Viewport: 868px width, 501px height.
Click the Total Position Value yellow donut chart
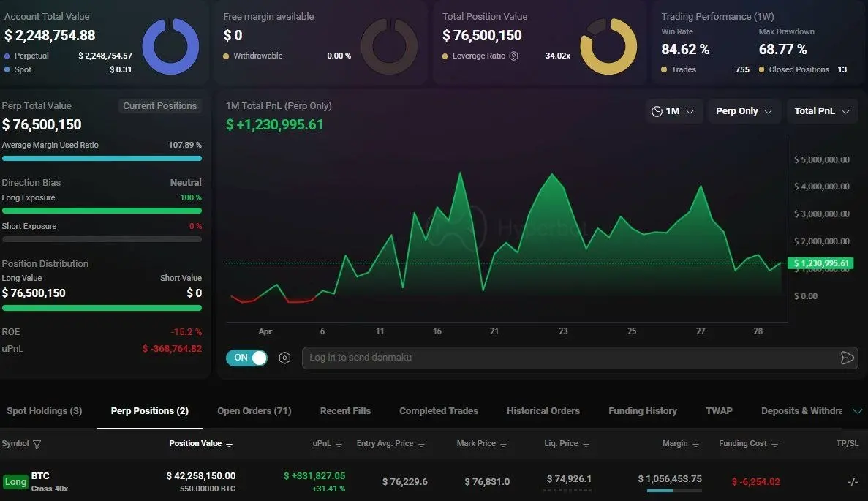coord(608,47)
